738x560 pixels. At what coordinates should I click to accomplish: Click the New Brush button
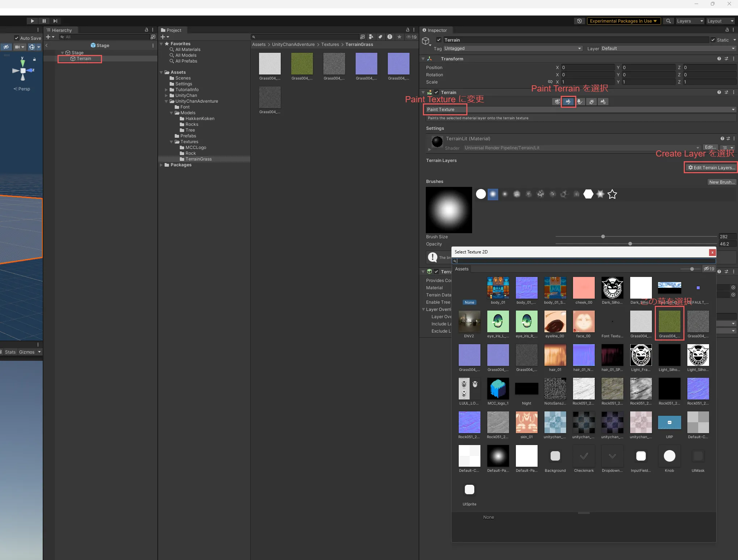coord(721,182)
